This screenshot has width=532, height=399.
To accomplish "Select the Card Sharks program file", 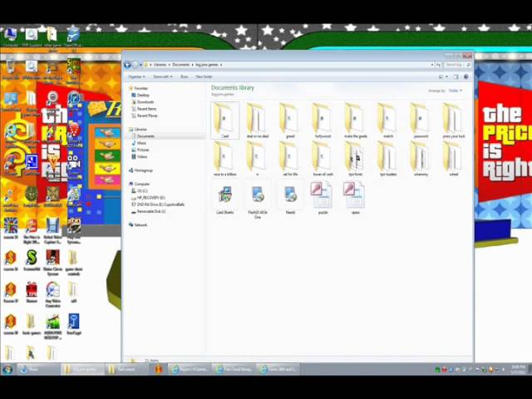I will [x=225, y=199].
